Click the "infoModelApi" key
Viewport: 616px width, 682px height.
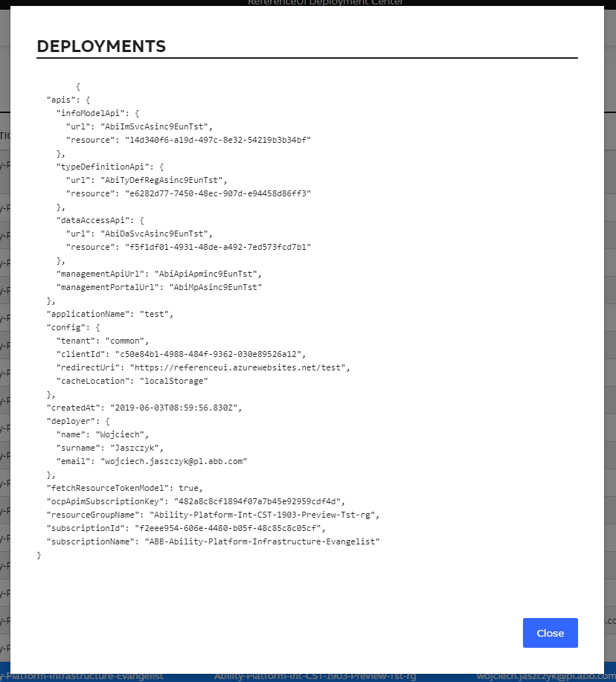tap(91, 113)
